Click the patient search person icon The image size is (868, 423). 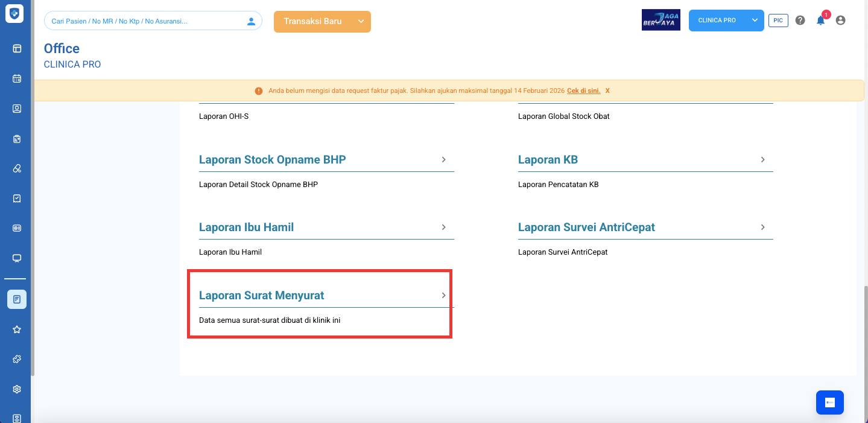tap(251, 21)
